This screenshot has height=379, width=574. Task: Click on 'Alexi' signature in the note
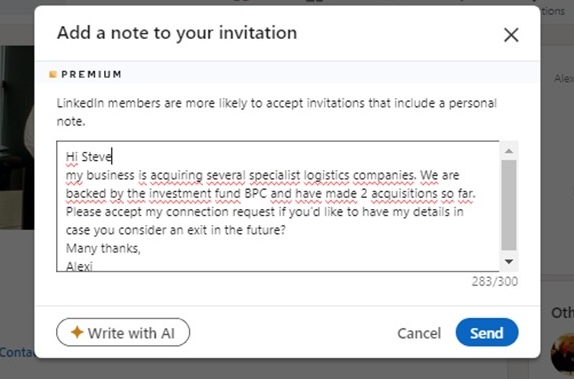tap(79, 266)
